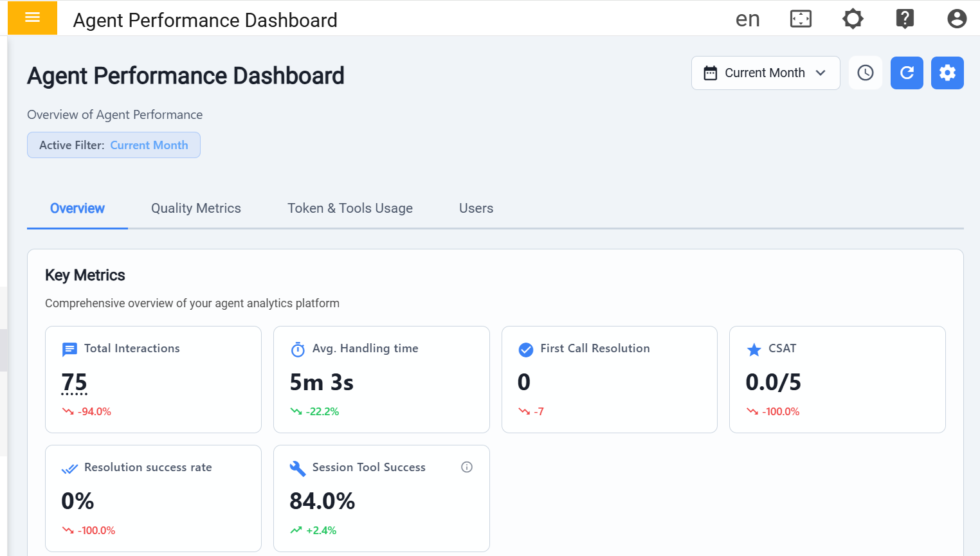Click the calendar icon in date filter

coord(710,73)
